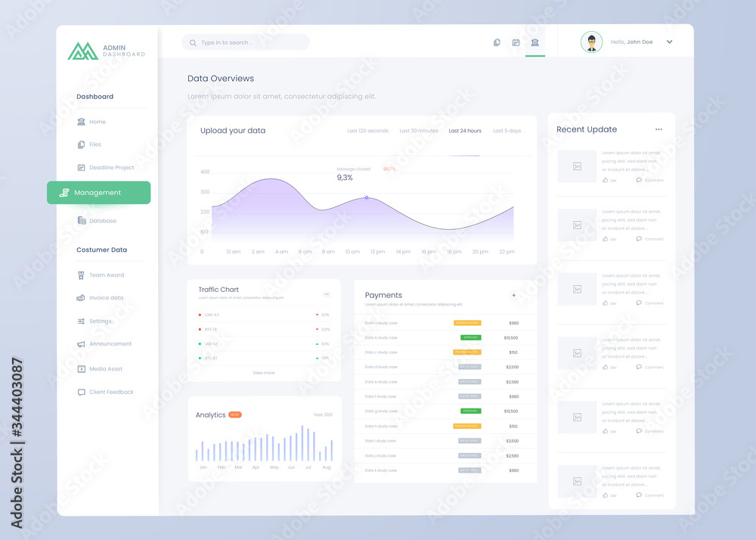Like the last Recent Update post
Image resolution: width=756 pixels, height=540 pixels.
pos(609,495)
